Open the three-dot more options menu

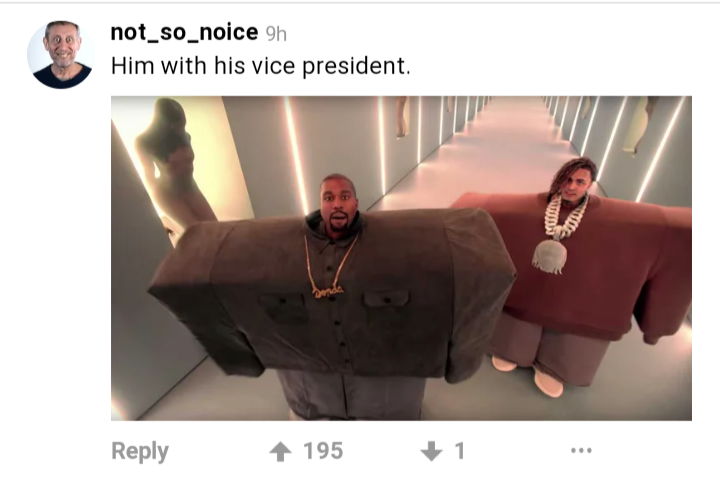[581, 450]
